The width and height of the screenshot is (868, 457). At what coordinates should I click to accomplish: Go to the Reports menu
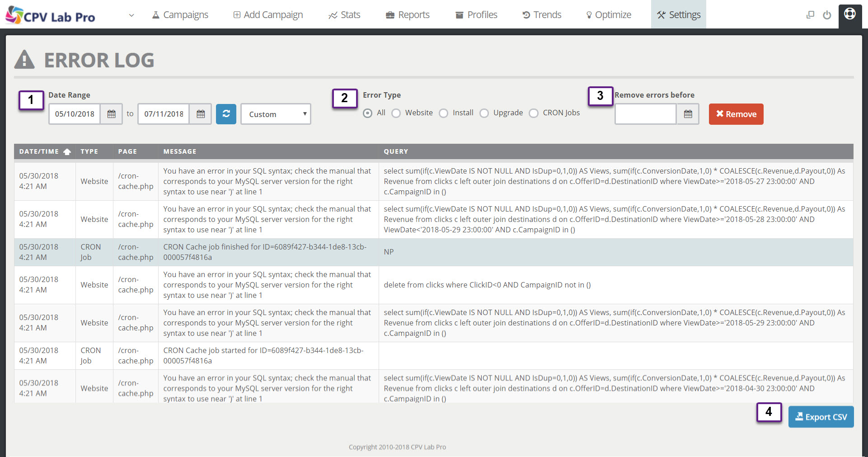(408, 15)
